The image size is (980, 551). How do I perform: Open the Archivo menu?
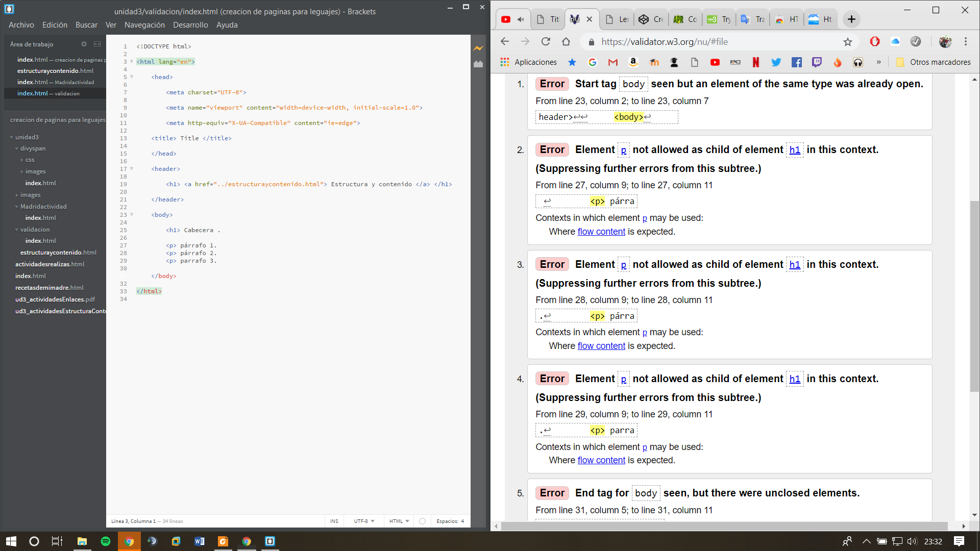pos(21,25)
